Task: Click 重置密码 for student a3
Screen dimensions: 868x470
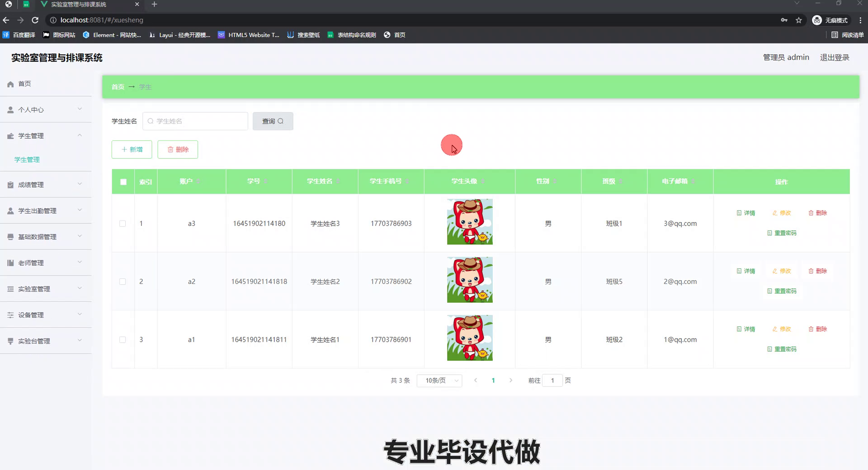Action: coord(782,233)
